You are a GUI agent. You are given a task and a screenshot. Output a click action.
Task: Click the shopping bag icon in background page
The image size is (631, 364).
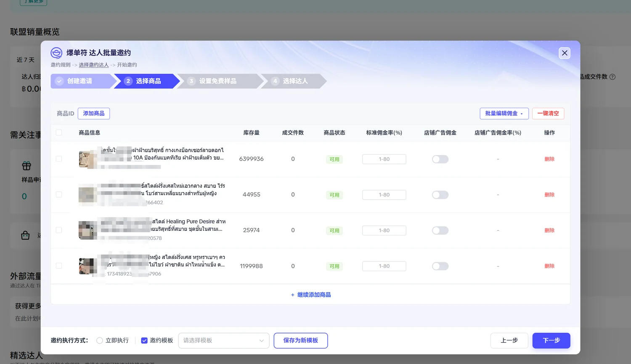25,235
